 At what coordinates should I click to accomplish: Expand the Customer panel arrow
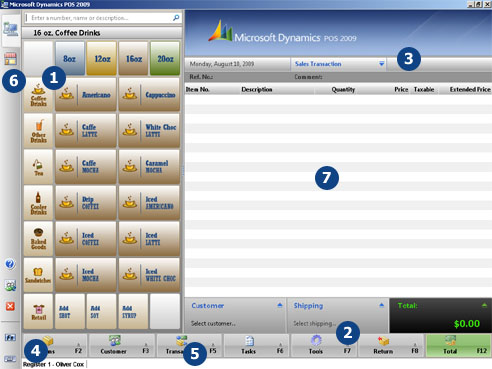coord(280,305)
